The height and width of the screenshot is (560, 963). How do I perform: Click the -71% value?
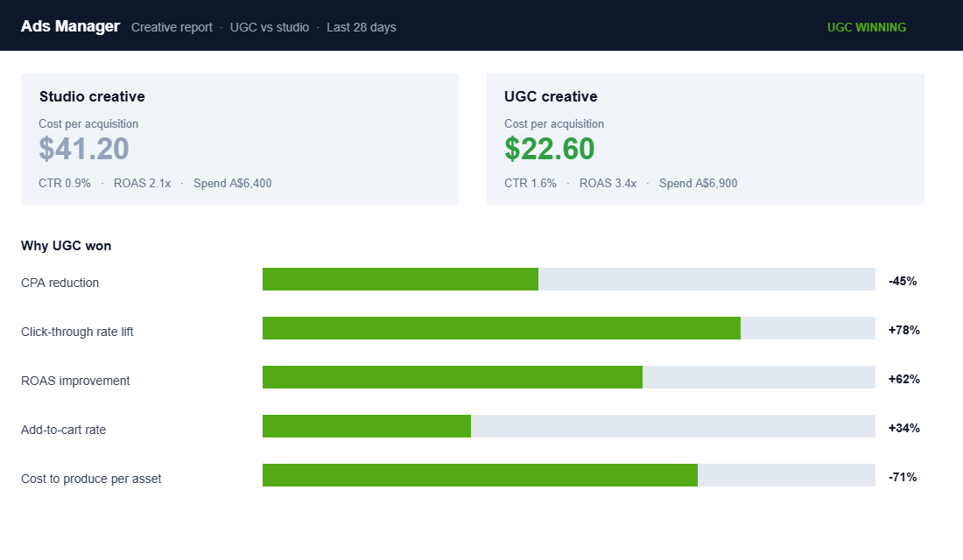(903, 478)
